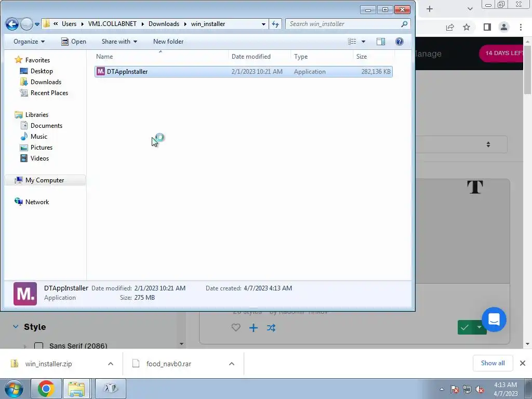
Task: Refresh the win_installer folder view
Action: pyautogui.click(x=275, y=24)
